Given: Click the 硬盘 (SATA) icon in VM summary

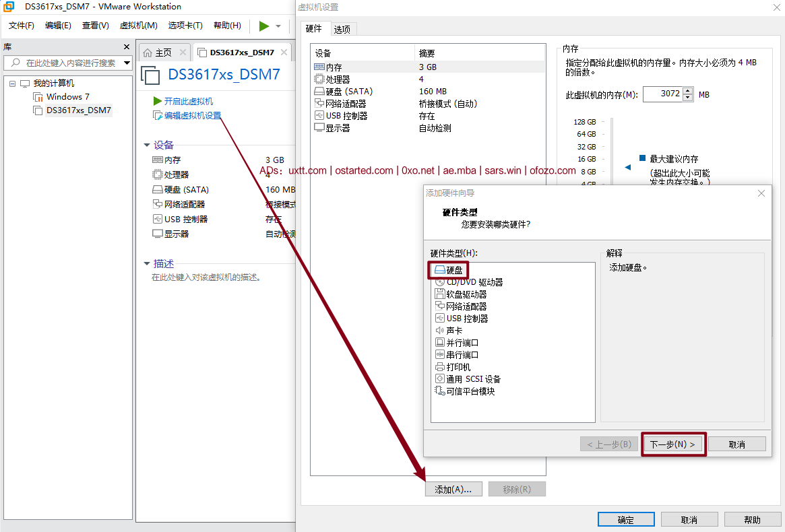Looking at the screenshot, I should 157,190.
